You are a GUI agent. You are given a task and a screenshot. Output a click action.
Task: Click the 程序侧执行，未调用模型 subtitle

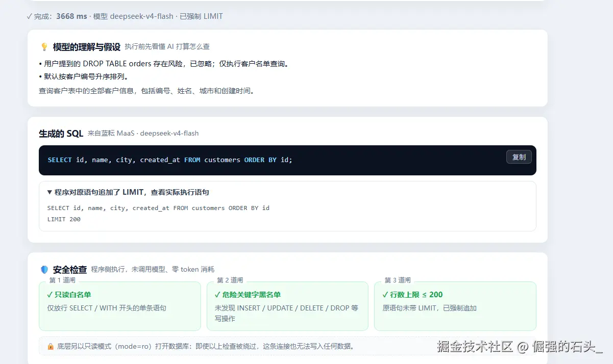153,270
